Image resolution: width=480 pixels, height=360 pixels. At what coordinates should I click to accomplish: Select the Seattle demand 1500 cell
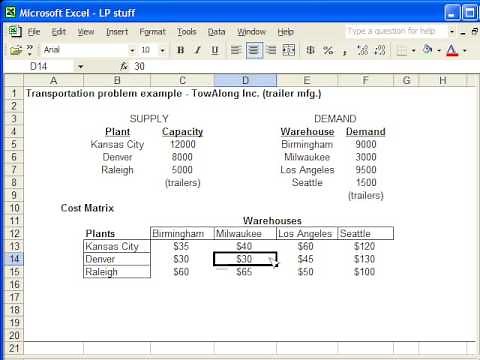tap(366, 182)
